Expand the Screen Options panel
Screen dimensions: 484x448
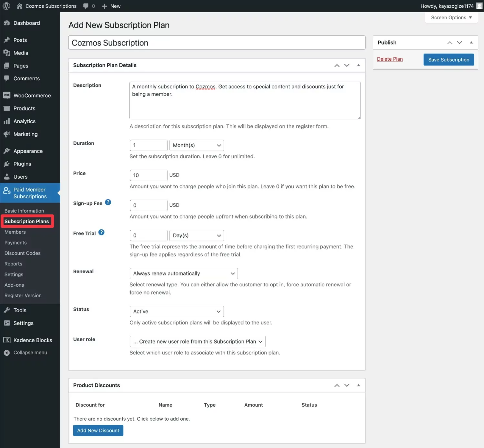pos(451,17)
